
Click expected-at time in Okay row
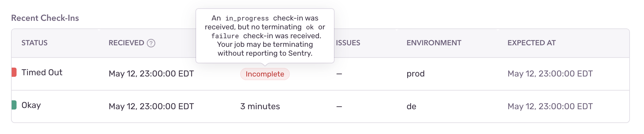(550, 106)
